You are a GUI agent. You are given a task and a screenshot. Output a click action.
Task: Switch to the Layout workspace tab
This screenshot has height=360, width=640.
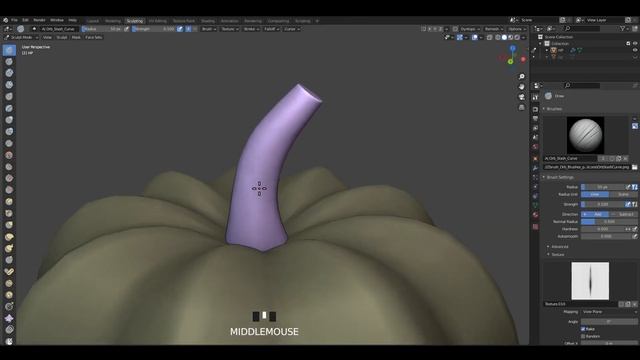tap(93, 21)
